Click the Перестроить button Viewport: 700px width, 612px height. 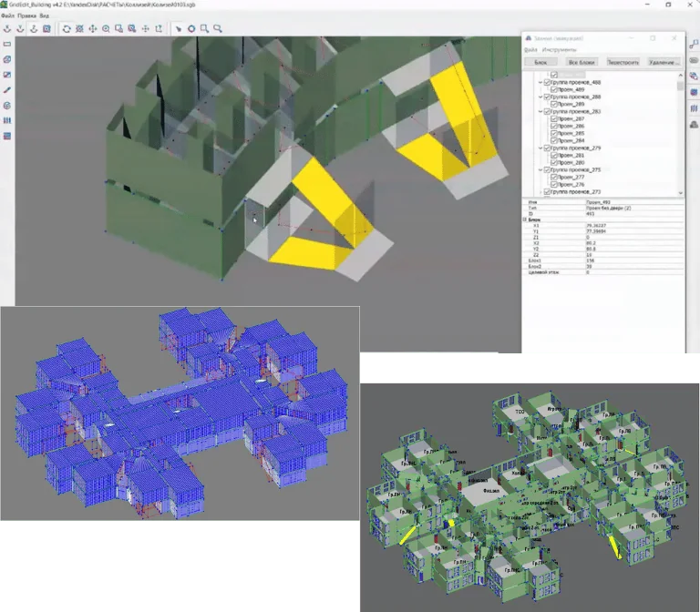[623, 62]
